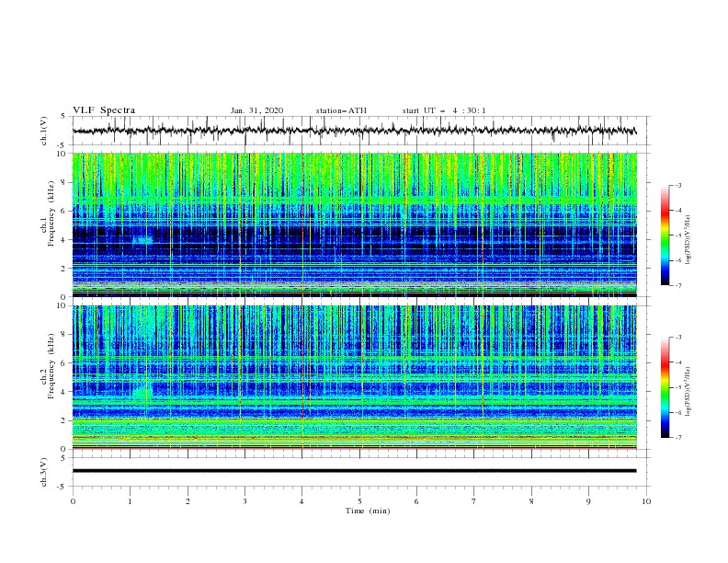The width and height of the screenshot is (728, 563).
Task: Click the "2" tick on the time axis
Action: (188, 501)
